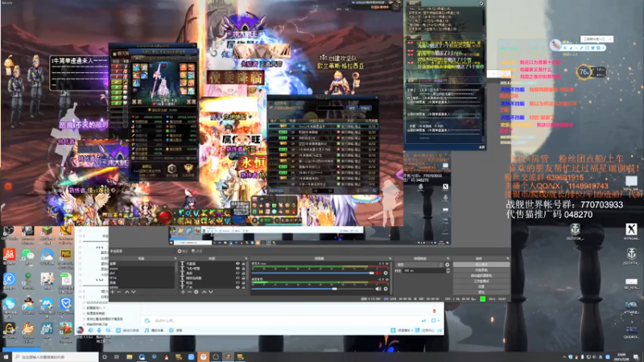Open the X icon shortcut on desktop right
Screen dimensions: 644x362
click(x=631, y=231)
